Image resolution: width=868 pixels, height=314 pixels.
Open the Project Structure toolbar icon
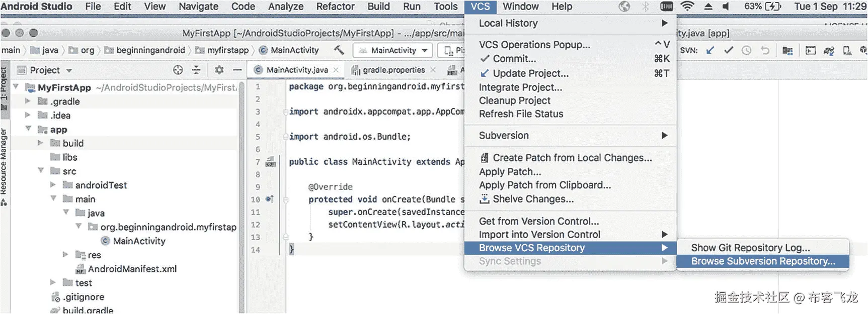point(787,50)
